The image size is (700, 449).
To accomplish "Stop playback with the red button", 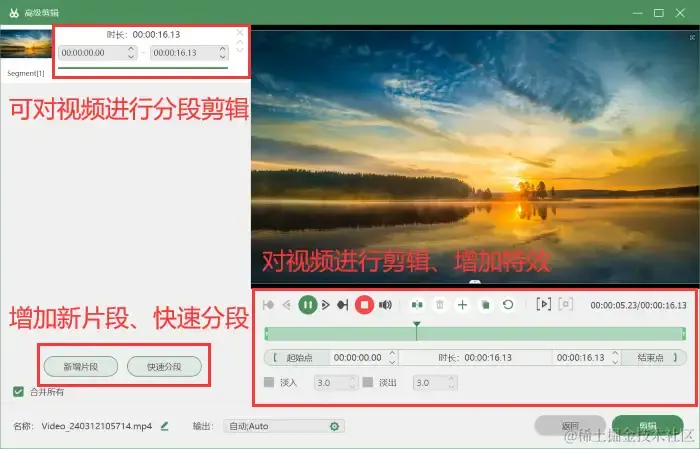I will [364, 305].
